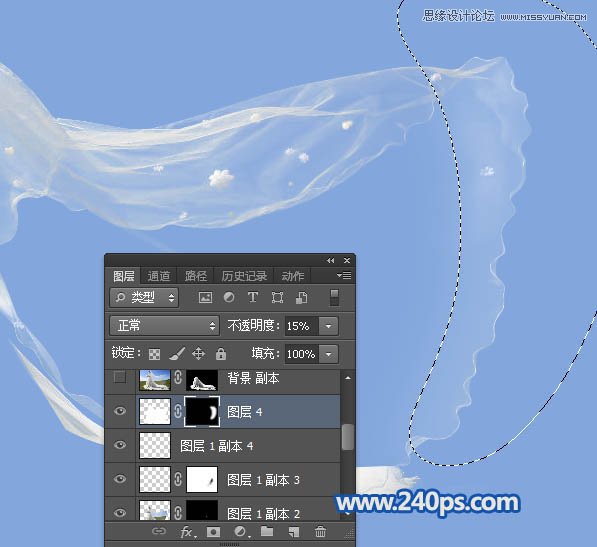The height and width of the screenshot is (547, 597).
Task: Select 图层 4 layer mask thumbnail
Action: [x=202, y=411]
